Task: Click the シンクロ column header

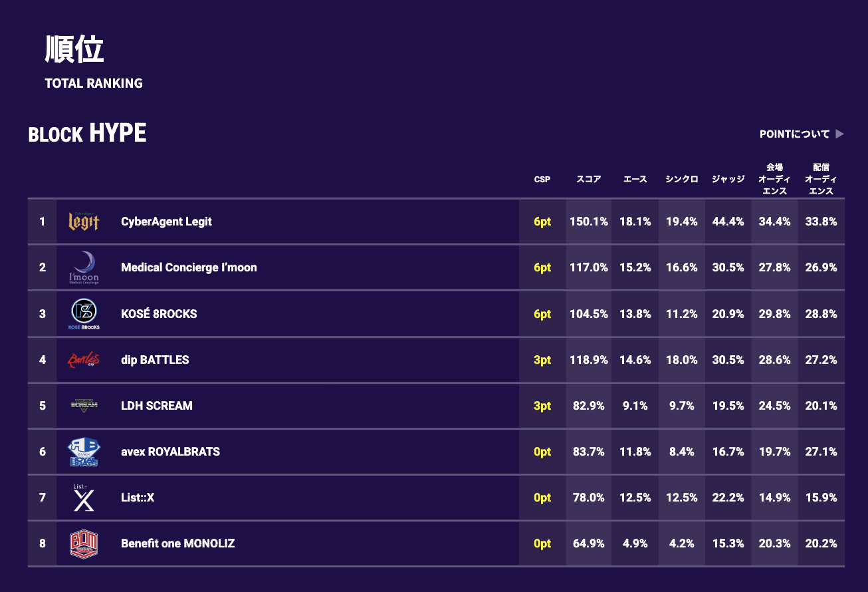Action: click(682, 180)
